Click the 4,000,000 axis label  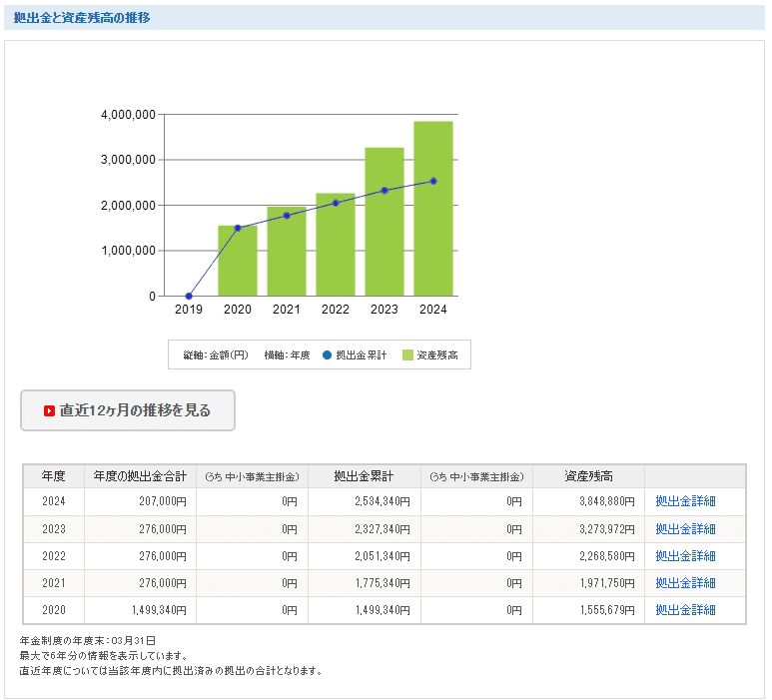point(128,115)
